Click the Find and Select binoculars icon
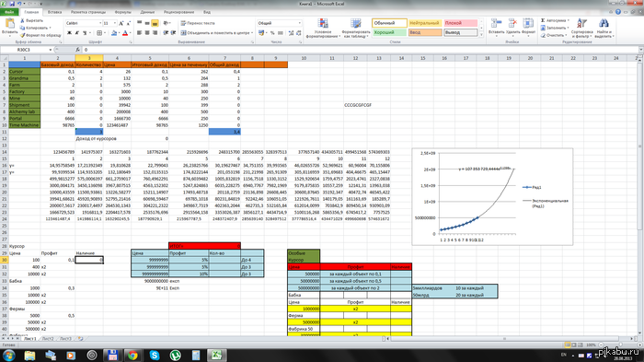The width and height of the screenshot is (644, 362). click(x=604, y=24)
